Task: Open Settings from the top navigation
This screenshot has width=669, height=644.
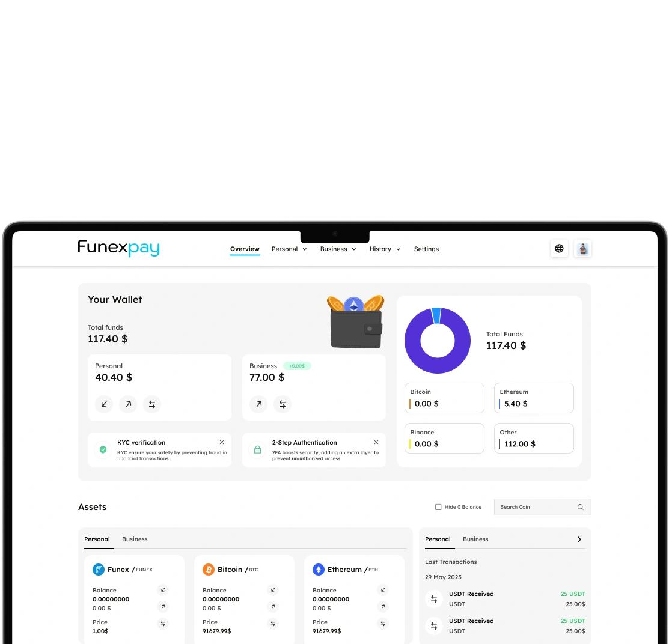Action: pos(426,249)
